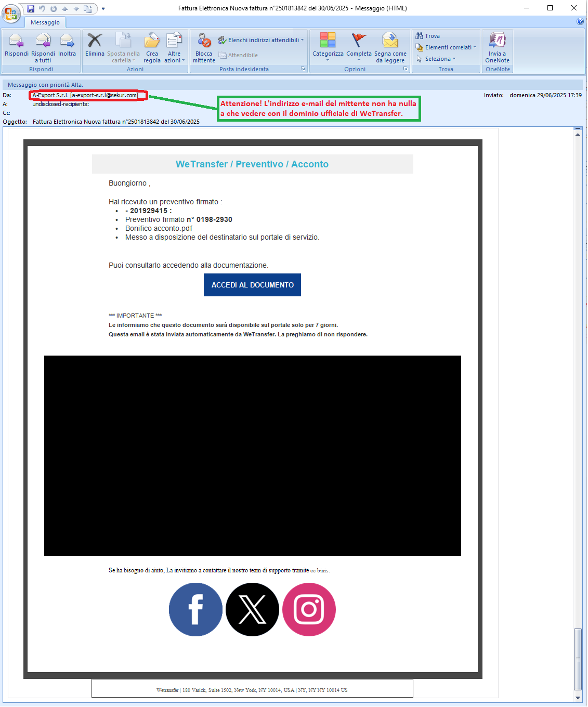
Task: Click the WeTransfer / Preventivo / Acconto heading
Action: tap(252, 164)
